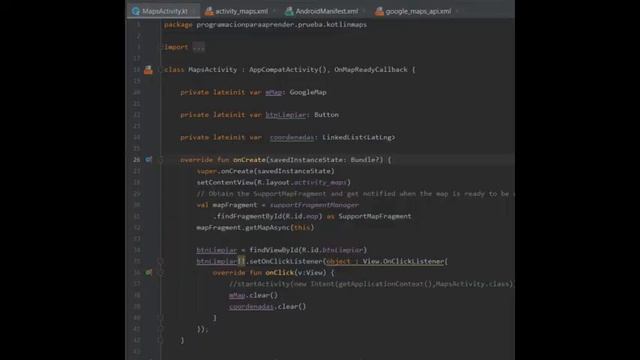
Task: Click the override gutter icon beside onClick
Action: click(149, 272)
